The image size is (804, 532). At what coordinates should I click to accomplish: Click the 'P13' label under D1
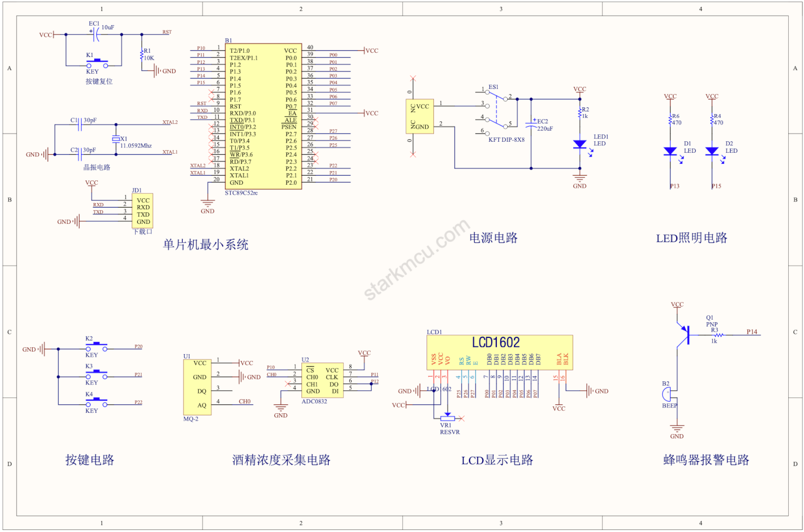[x=675, y=186]
